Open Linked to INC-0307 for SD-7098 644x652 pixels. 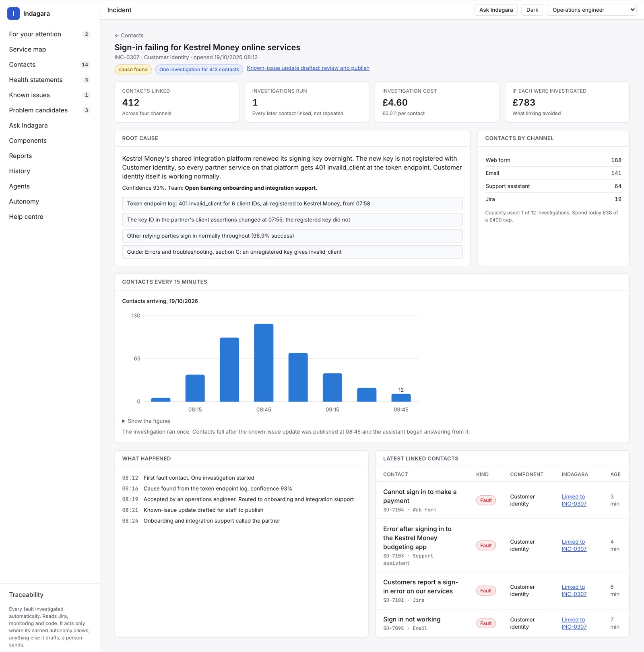click(574, 623)
